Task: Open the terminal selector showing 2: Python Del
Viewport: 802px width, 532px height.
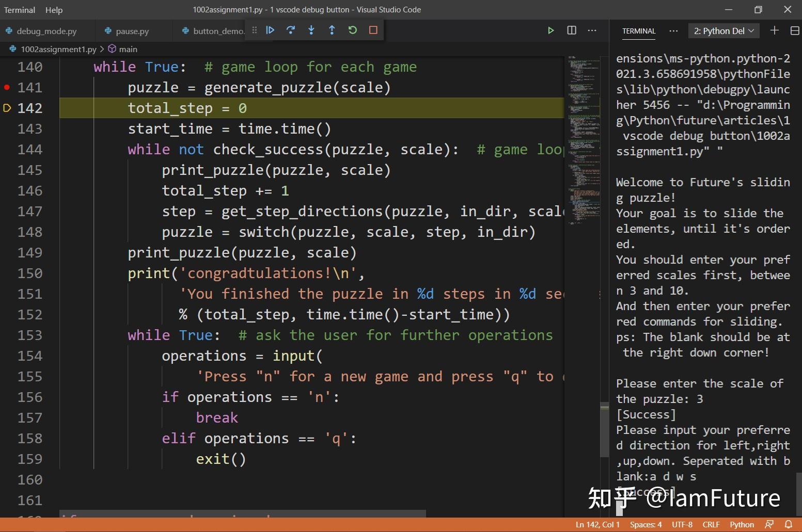Action: tap(723, 30)
